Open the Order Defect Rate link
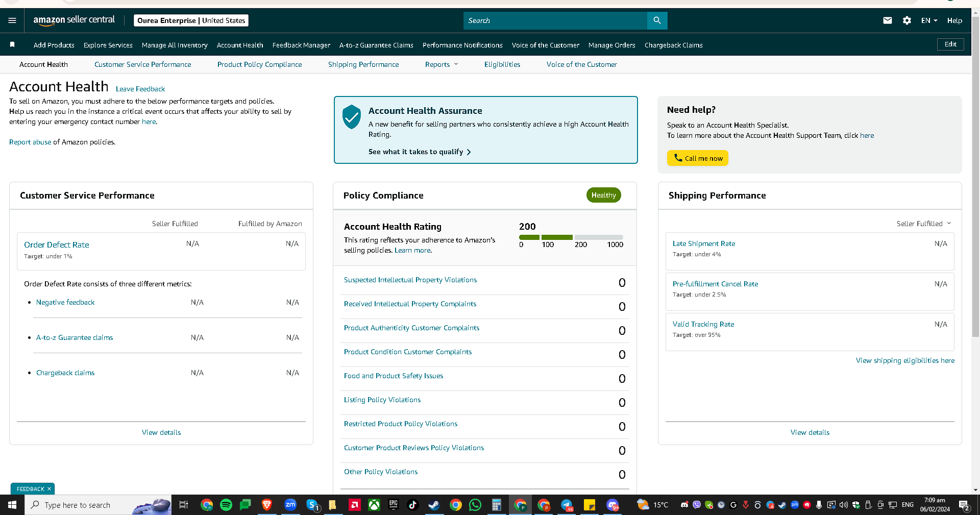 tap(57, 245)
